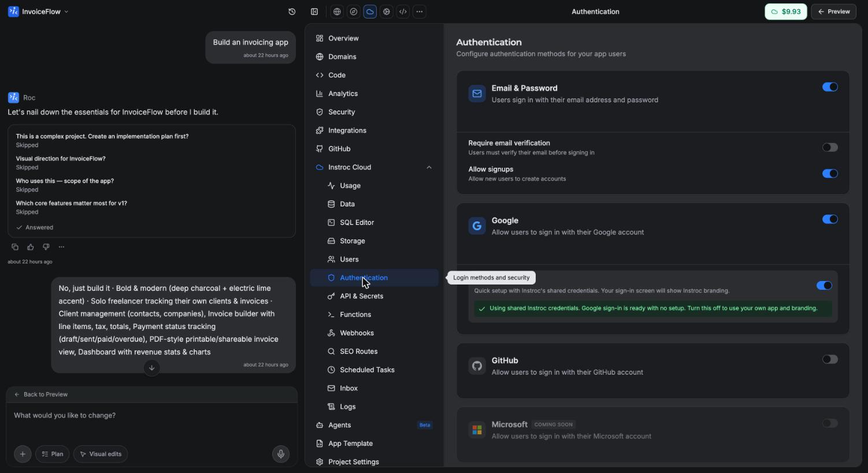Enable GitHub sign-in toggle
Viewport: 868px width, 473px height.
[830, 359]
